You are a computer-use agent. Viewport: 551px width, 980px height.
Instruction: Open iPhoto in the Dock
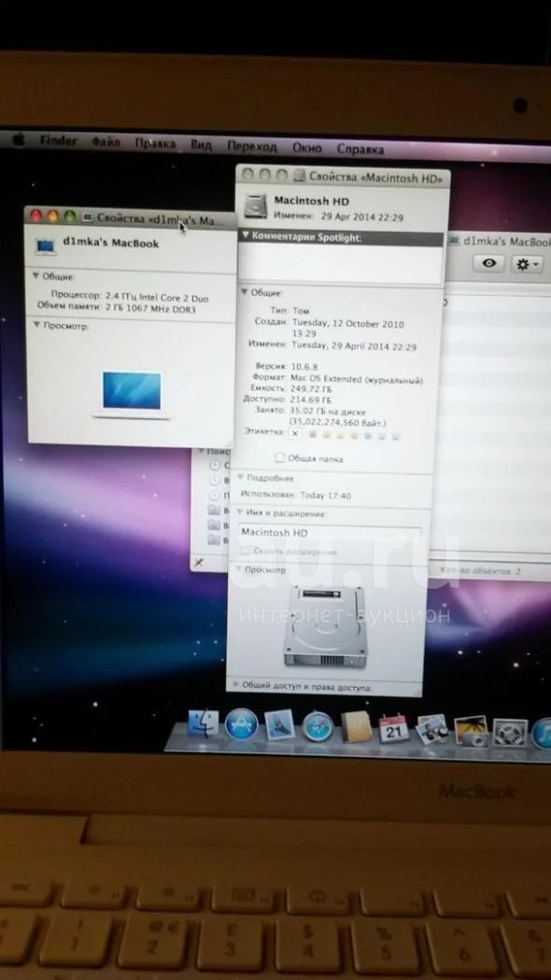tap(471, 731)
